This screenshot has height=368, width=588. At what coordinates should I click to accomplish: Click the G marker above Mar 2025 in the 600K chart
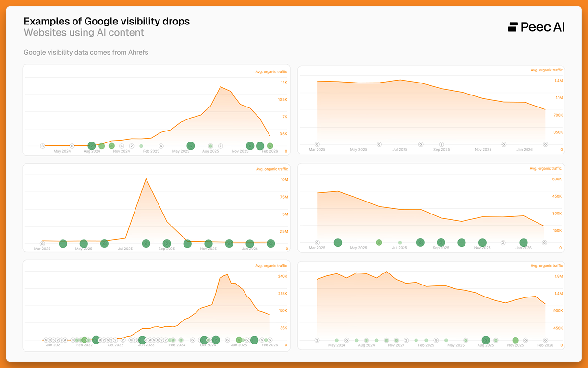coord(317,243)
